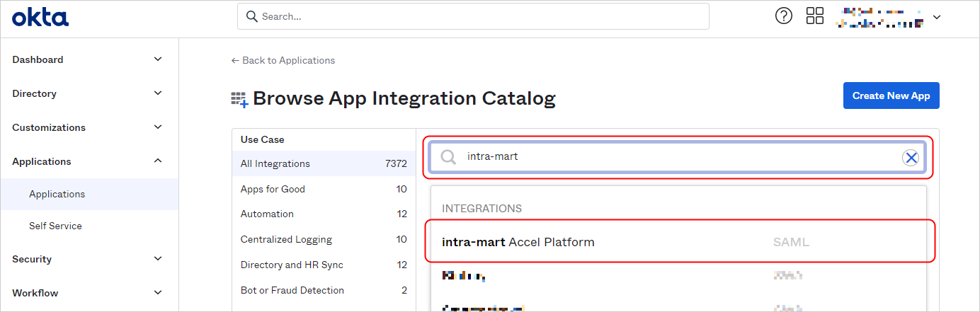Screen dimensions: 980x312
Task: Click the Okta logo
Action: pyautogui.click(x=40, y=17)
